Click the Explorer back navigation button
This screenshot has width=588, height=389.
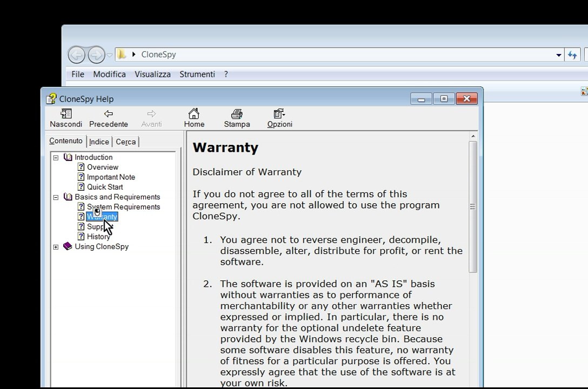[77, 55]
